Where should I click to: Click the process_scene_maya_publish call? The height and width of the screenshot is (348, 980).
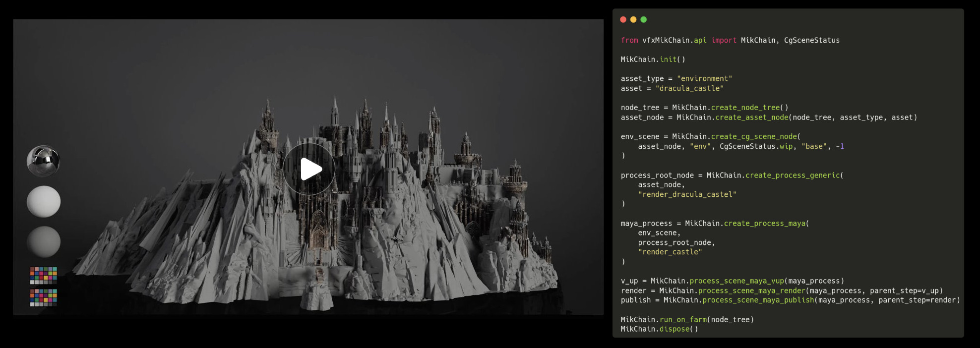[x=758, y=300]
